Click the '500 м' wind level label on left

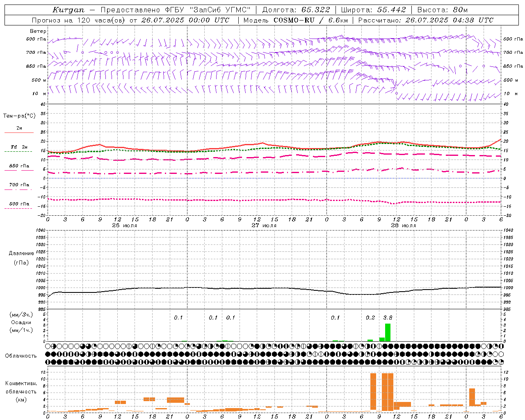39,80
